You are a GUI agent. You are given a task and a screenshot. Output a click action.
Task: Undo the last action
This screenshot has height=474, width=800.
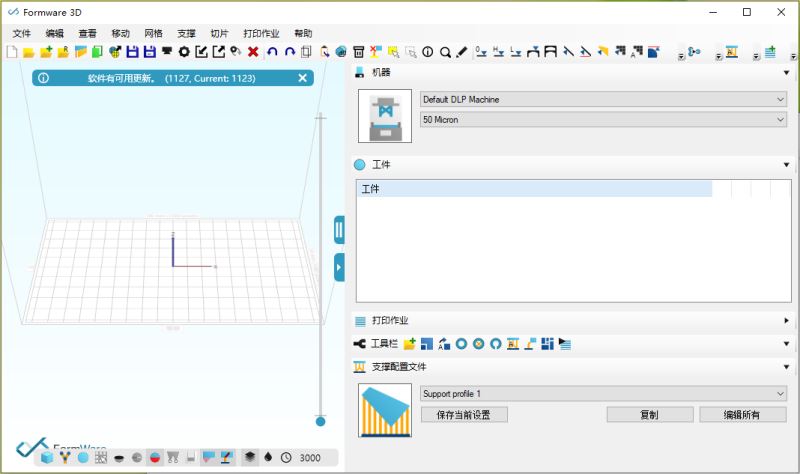[x=272, y=52]
